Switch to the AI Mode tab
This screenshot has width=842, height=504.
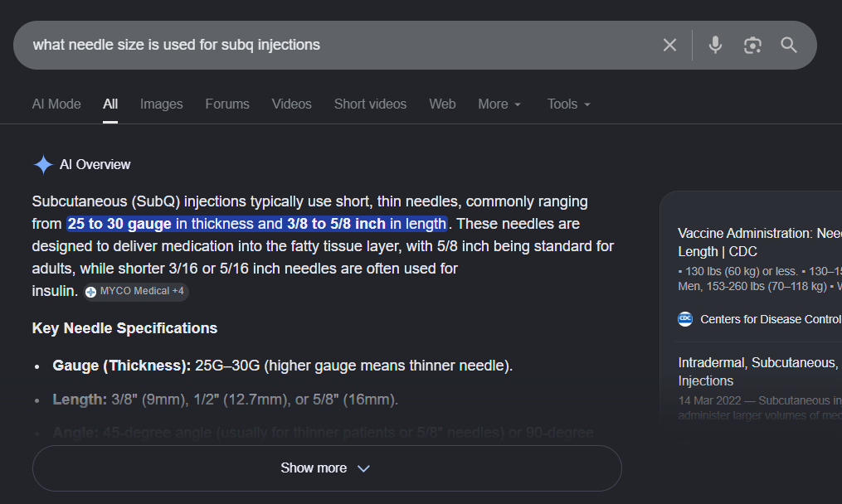tap(56, 104)
